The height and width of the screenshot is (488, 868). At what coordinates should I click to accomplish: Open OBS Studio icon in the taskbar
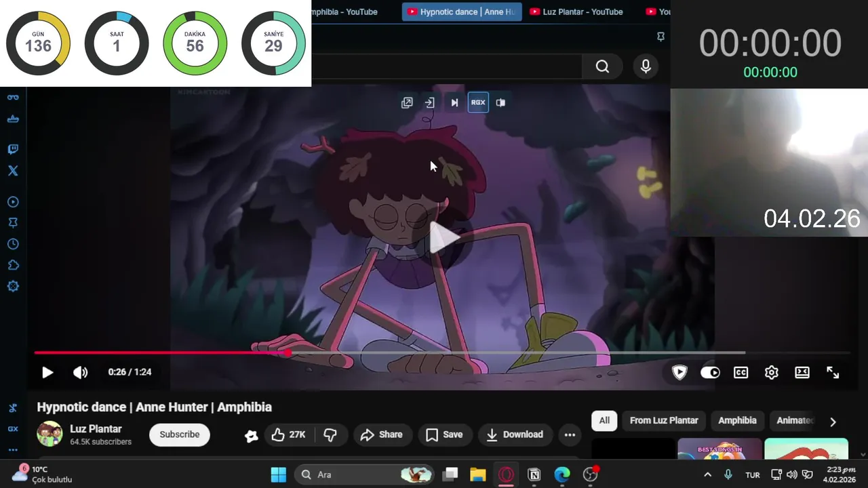click(x=591, y=474)
